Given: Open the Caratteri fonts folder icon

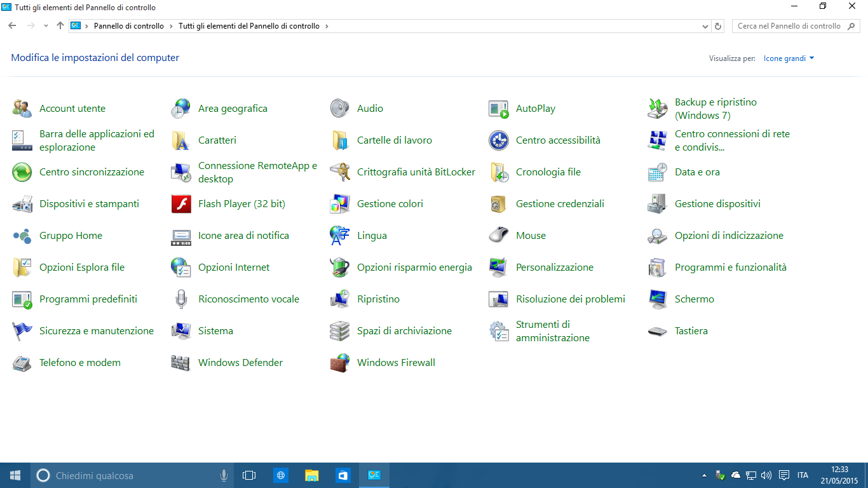Looking at the screenshot, I should coord(181,140).
